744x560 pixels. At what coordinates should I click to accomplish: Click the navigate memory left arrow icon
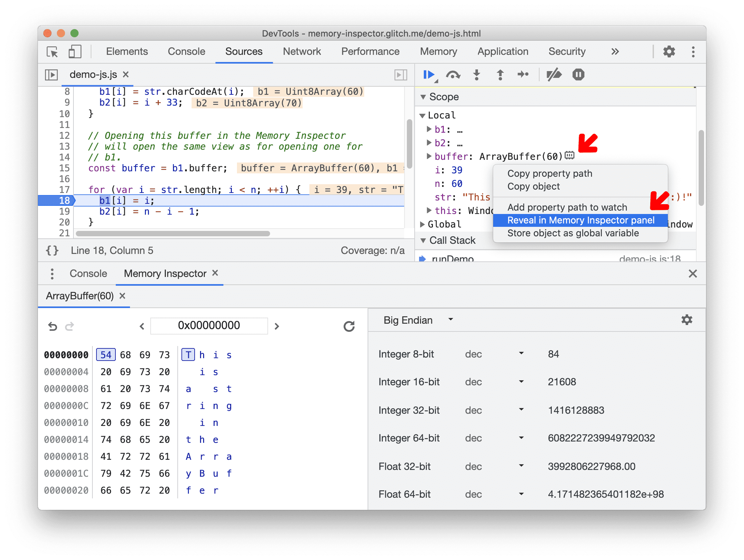coord(140,326)
